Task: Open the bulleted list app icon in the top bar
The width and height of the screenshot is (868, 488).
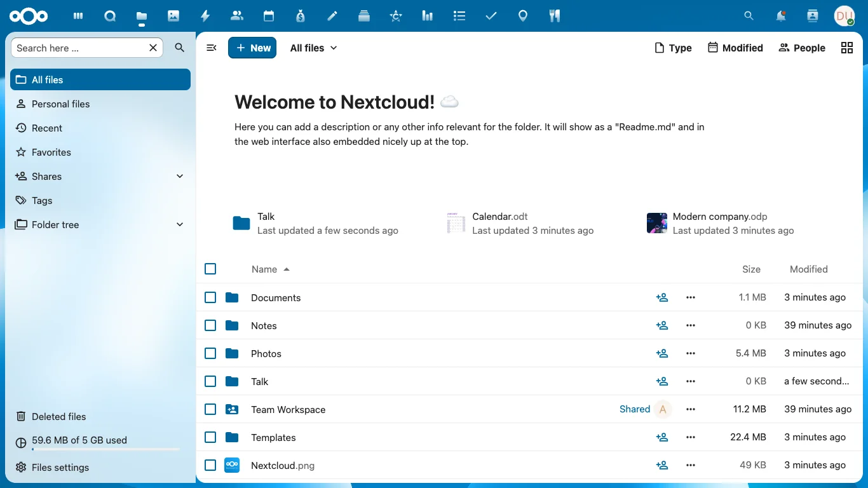Action: 459,16
